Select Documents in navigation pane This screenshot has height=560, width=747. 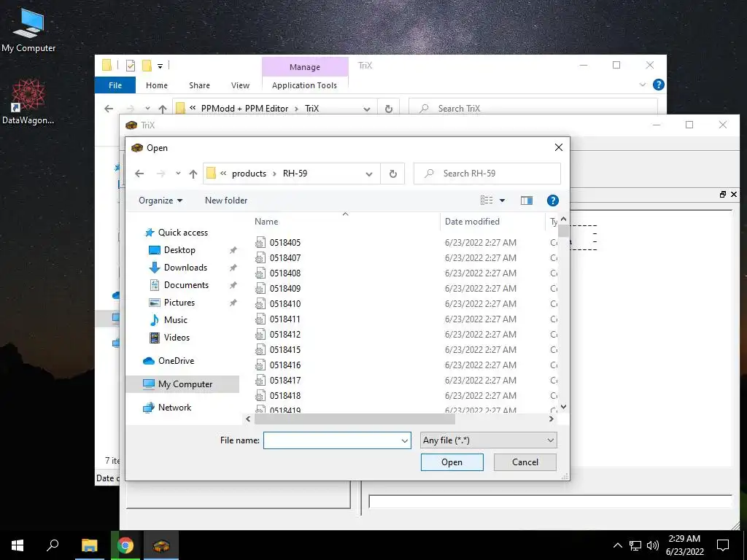pyautogui.click(x=186, y=285)
